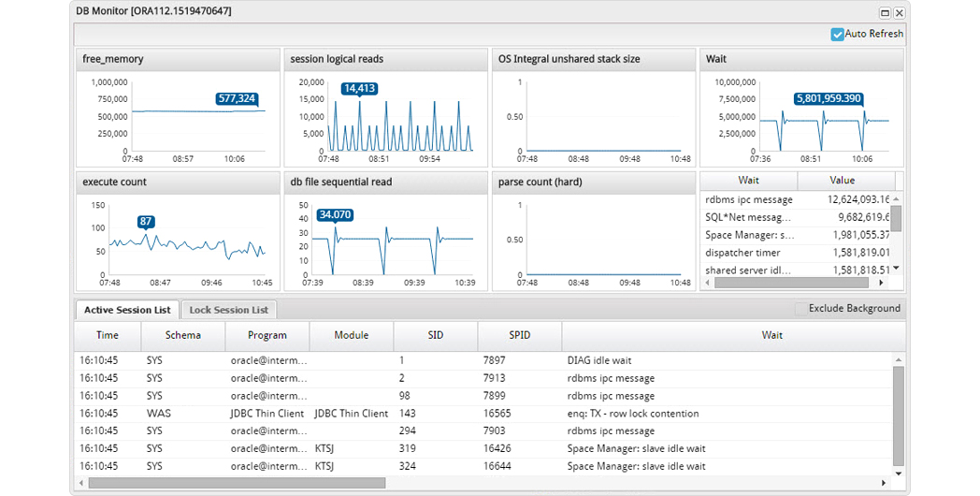Viewport: 980px width, 496px height.
Task: Click the wait list scroll-up arrow
Action: (896, 199)
